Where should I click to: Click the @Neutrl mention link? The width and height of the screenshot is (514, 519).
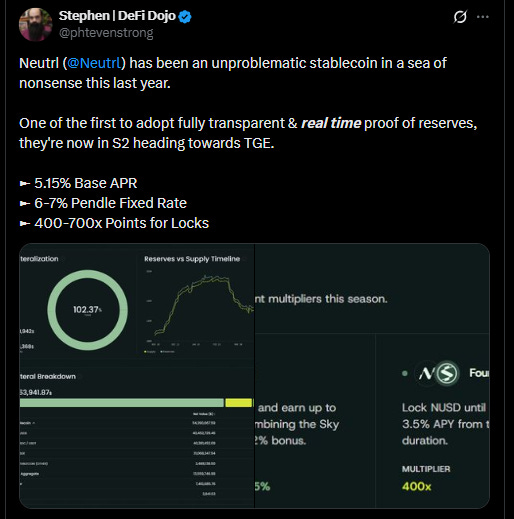coord(94,63)
